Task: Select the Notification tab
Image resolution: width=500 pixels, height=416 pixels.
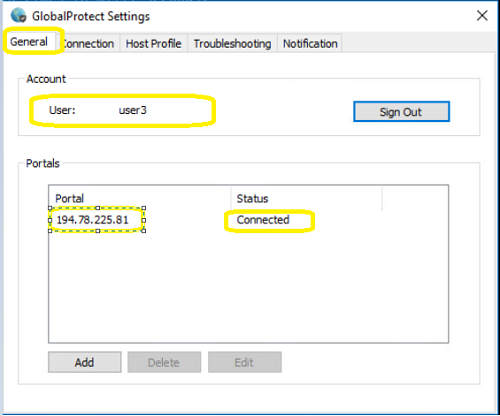Action: pyautogui.click(x=310, y=44)
